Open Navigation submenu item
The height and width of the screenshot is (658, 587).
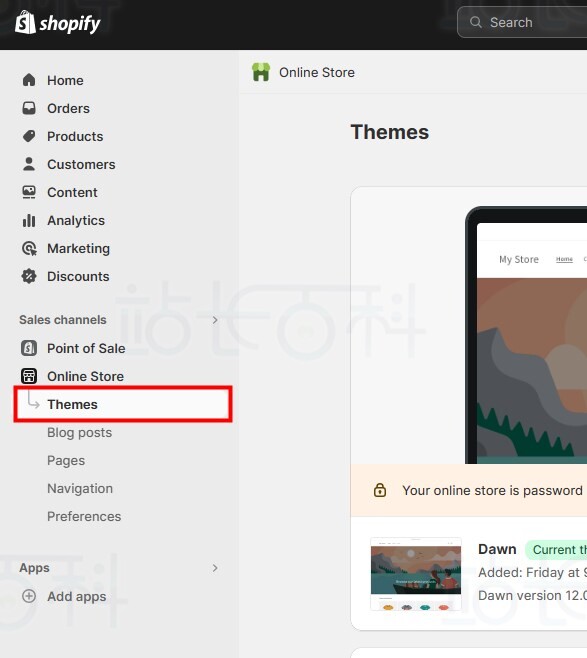pos(80,488)
